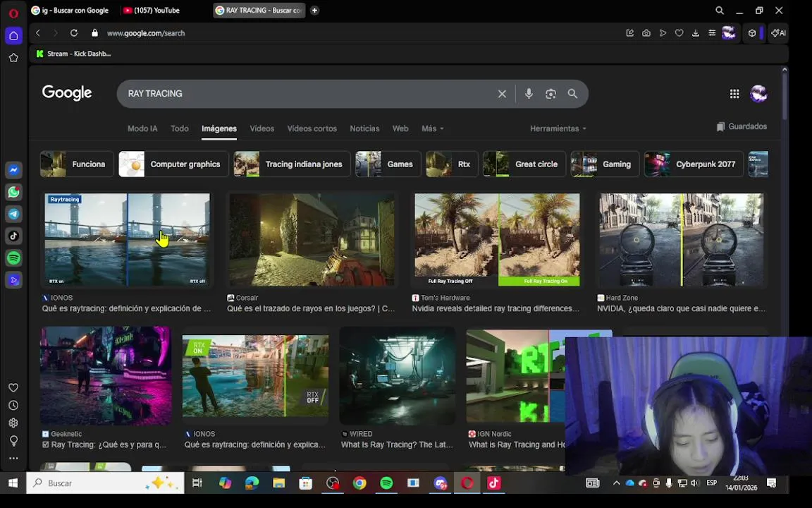
Task: Switch to Vídeos tab
Action: (x=262, y=128)
